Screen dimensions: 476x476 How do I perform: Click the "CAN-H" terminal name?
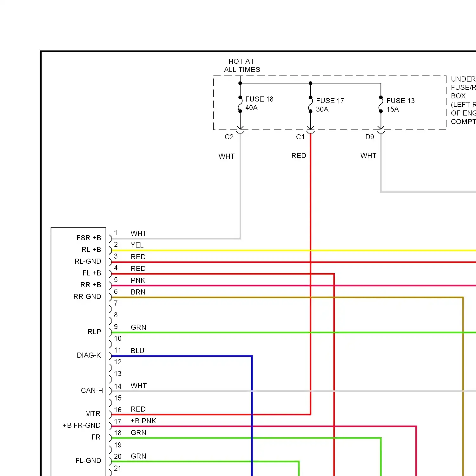(92, 390)
